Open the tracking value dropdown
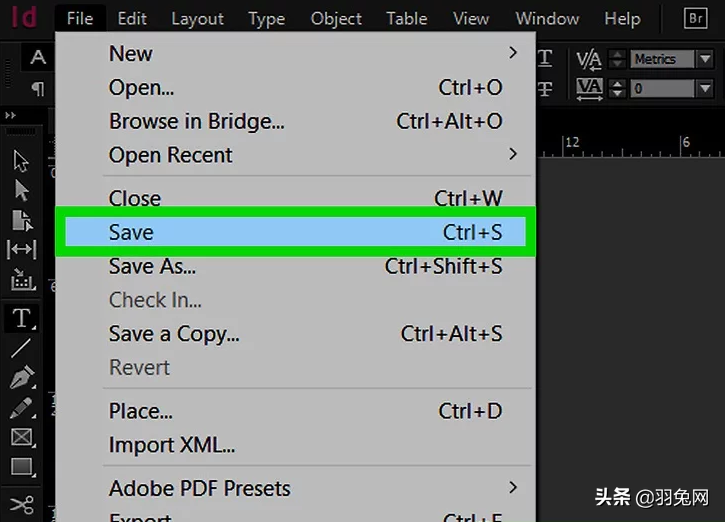 click(x=705, y=88)
